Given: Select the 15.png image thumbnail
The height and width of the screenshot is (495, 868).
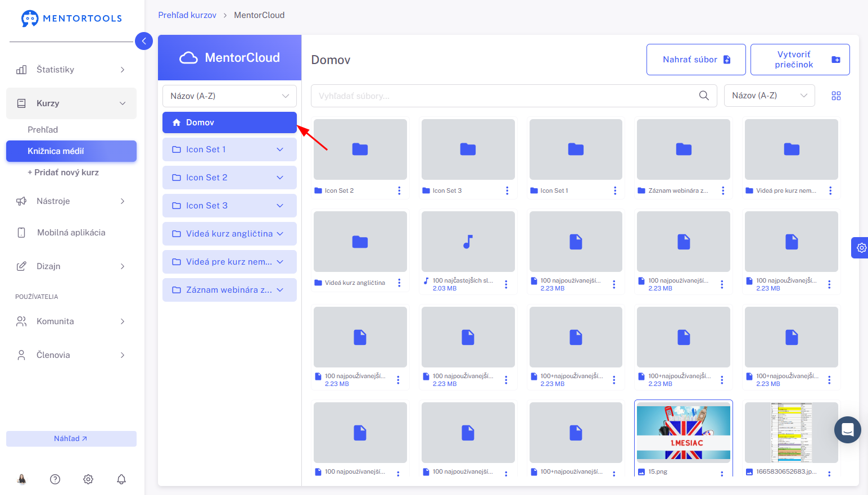Looking at the screenshot, I should [x=684, y=433].
